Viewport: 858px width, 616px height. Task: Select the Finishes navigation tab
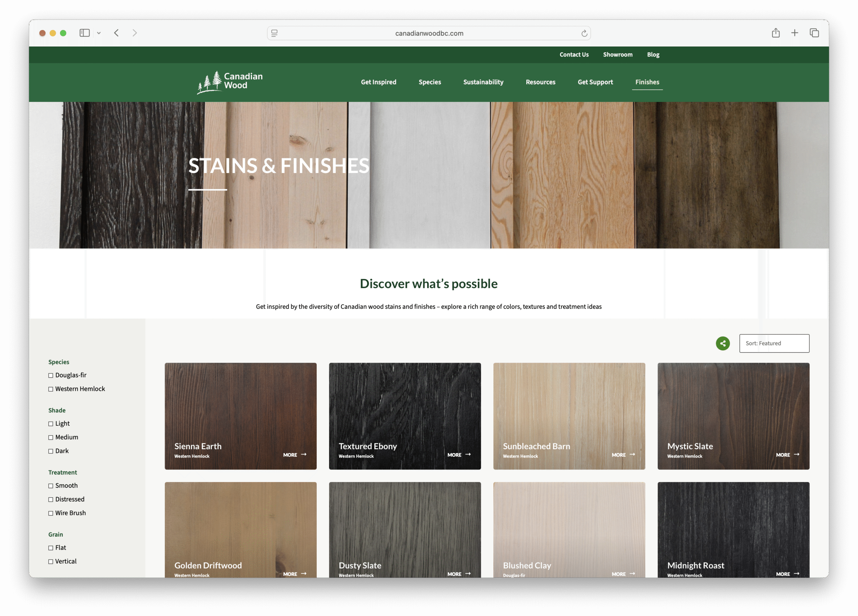pos(647,82)
